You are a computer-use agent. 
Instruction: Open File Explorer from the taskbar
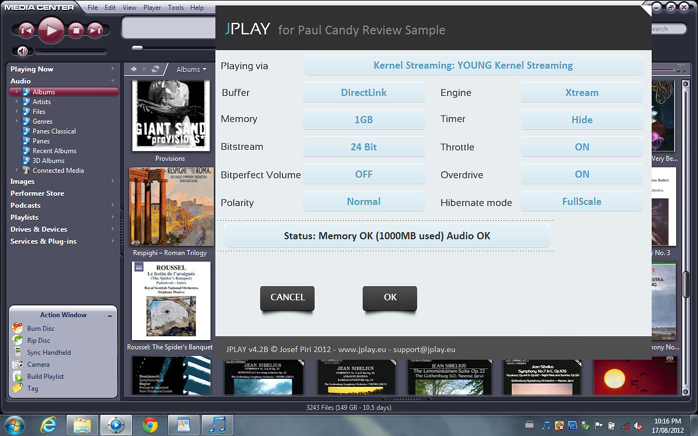pos(82,425)
